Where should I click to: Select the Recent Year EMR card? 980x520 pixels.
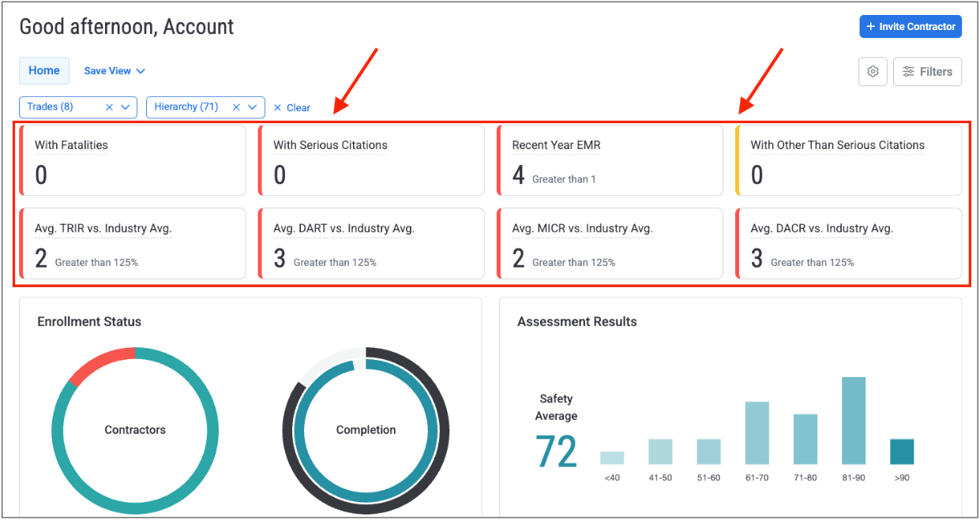(x=610, y=160)
